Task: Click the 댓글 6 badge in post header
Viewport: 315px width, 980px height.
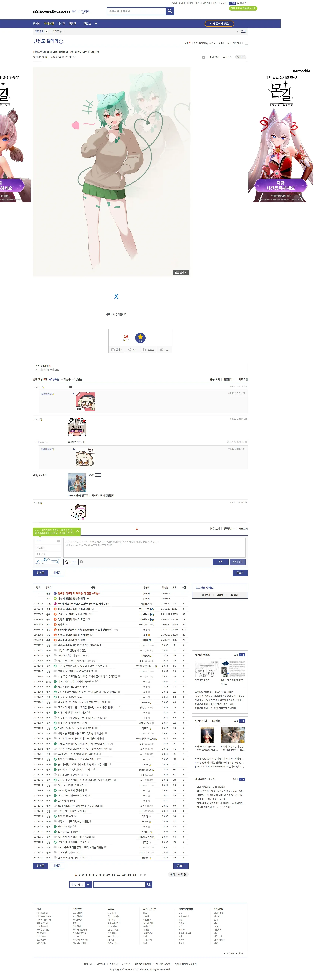Action: click(240, 57)
